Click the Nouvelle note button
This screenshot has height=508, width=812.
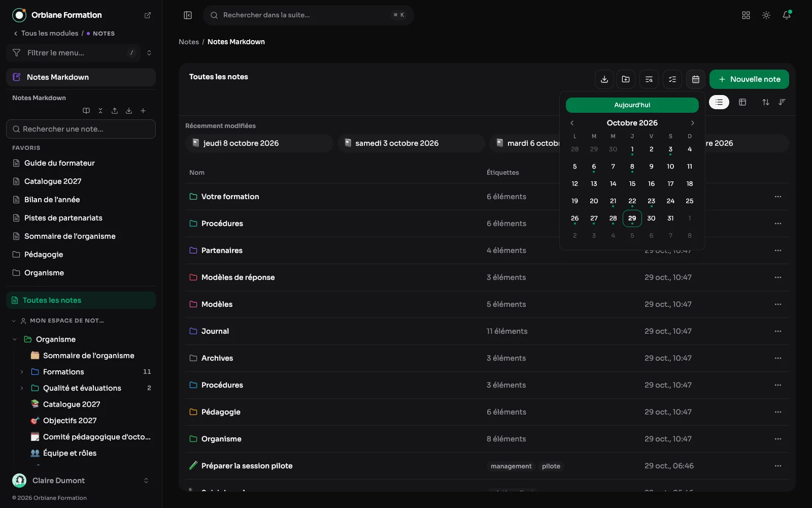(x=749, y=79)
